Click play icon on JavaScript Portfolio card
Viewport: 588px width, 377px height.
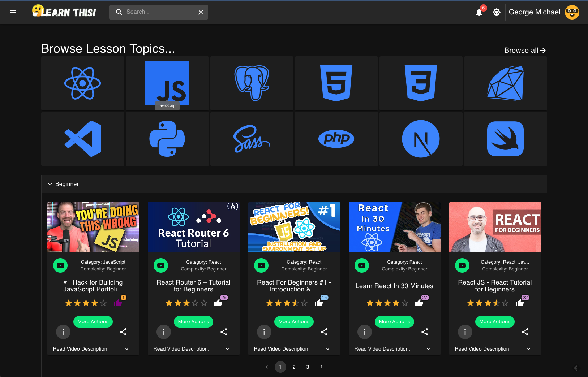click(x=60, y=265)
